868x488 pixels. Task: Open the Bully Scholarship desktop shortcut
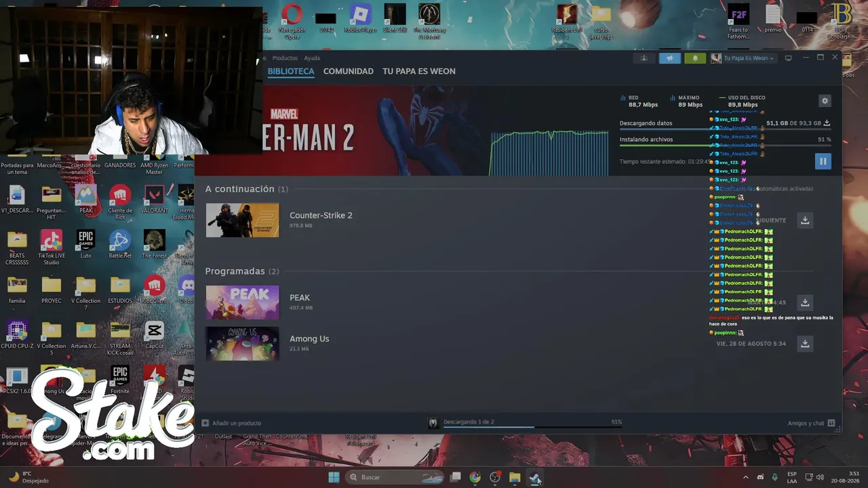coord(841,20)
